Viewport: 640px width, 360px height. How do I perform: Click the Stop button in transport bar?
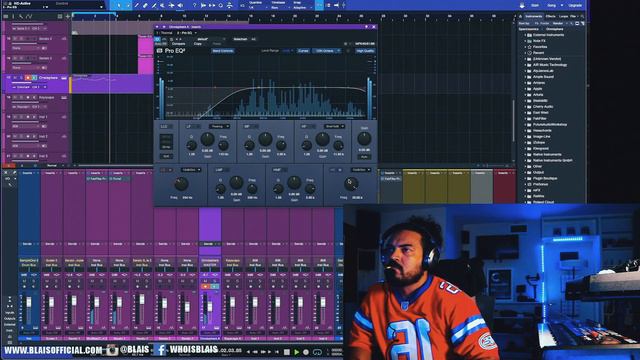coord(287,352)
